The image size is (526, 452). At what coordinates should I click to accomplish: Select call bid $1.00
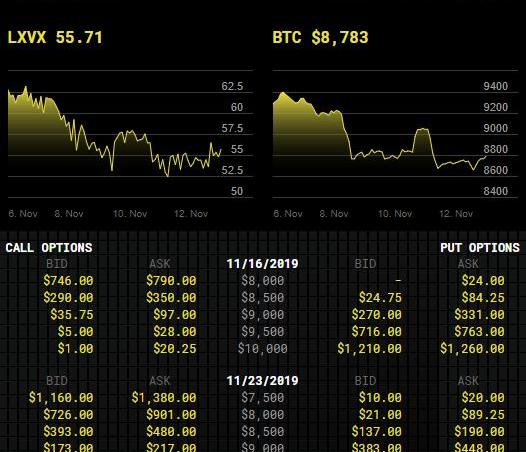75,349
